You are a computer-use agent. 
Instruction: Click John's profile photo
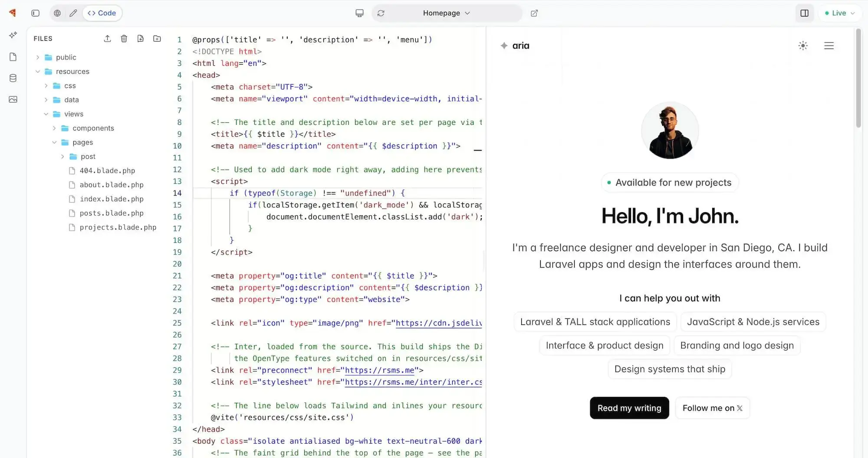[x=670, y=131]
